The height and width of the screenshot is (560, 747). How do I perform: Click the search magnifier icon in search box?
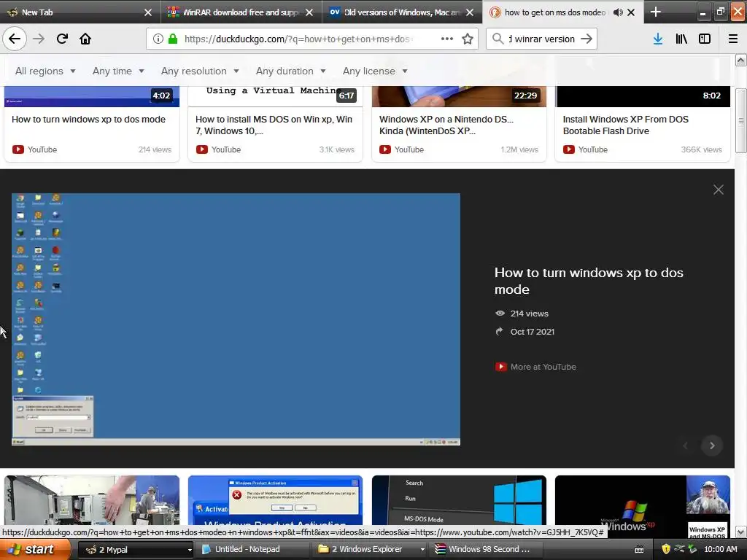pos(498,39)
